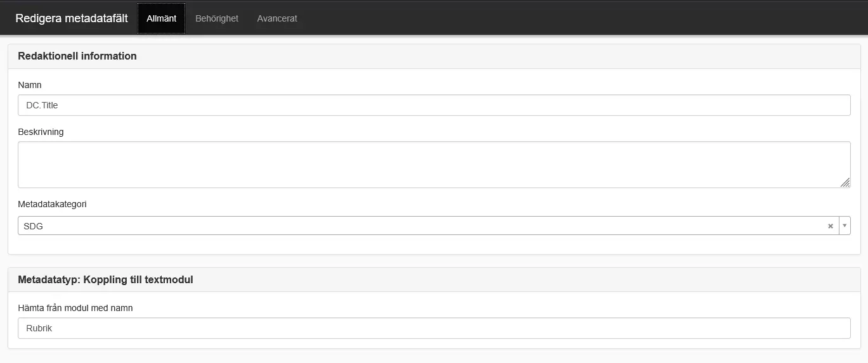This screenshot has width=868, height=363.
Task: Click the Metadatatyp: Koppling till textmodul heading
Action: 105,279
